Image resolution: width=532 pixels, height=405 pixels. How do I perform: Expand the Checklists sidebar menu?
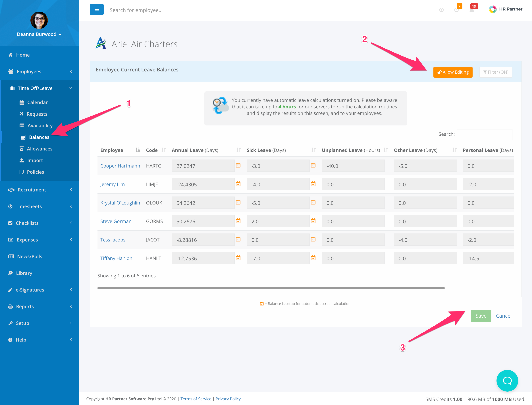tap(40, 223)
